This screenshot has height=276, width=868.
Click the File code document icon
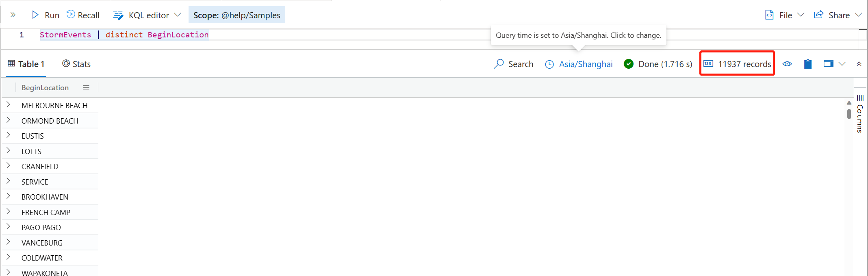tap(769, 15)
